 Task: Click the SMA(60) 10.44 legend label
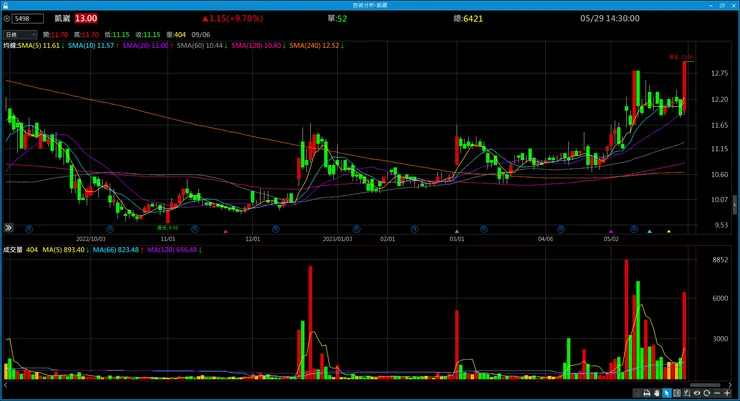tap(200, 46)
